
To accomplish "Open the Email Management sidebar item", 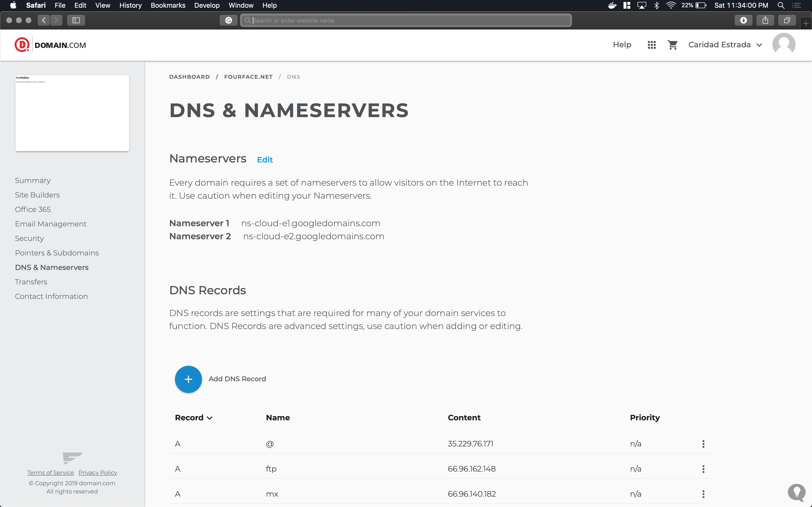I will 51,224.
